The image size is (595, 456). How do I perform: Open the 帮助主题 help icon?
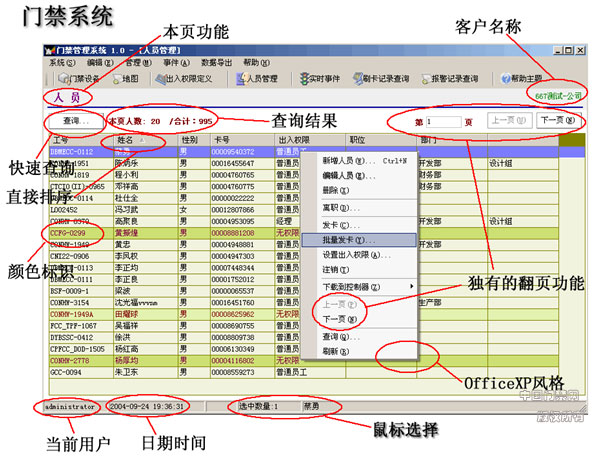click(x=506, y=79)
